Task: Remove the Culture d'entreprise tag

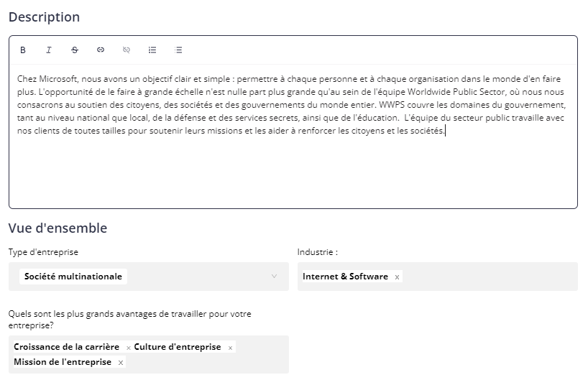Action: click(x=230, y=348)
